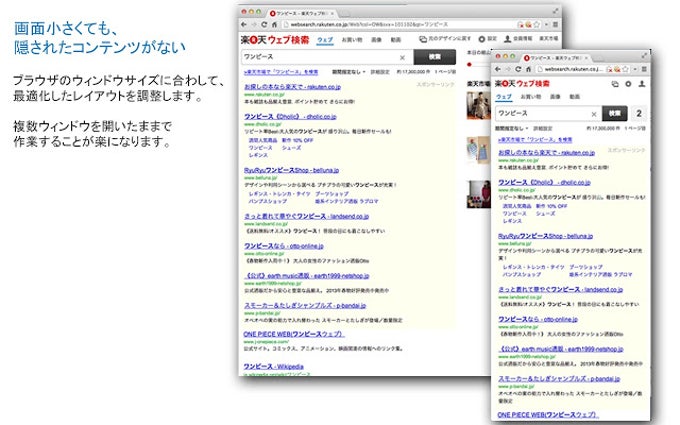
Task: Open member info person icon in large window
Action: [x=507, y=39]
